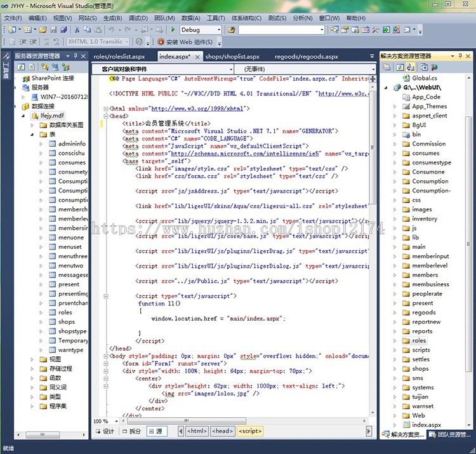Click the 安装 Web 组件(S) button
The image size is (476, 454).
click(185, 42)
